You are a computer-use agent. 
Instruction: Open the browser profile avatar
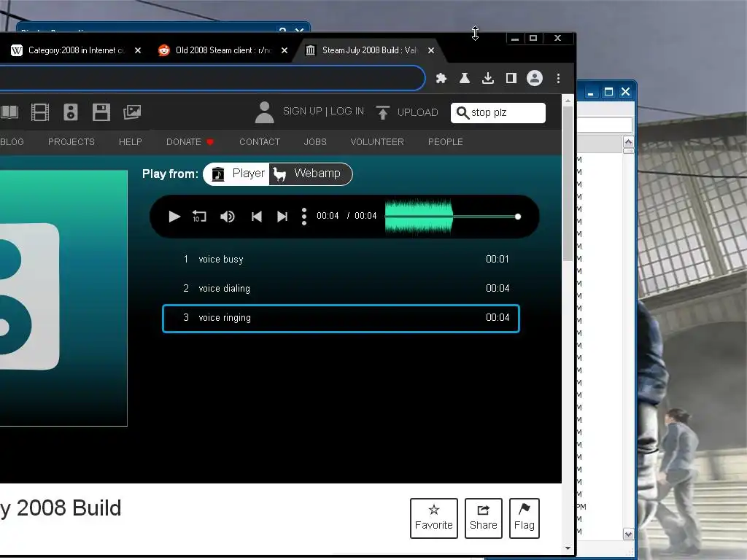coord(535,78)
